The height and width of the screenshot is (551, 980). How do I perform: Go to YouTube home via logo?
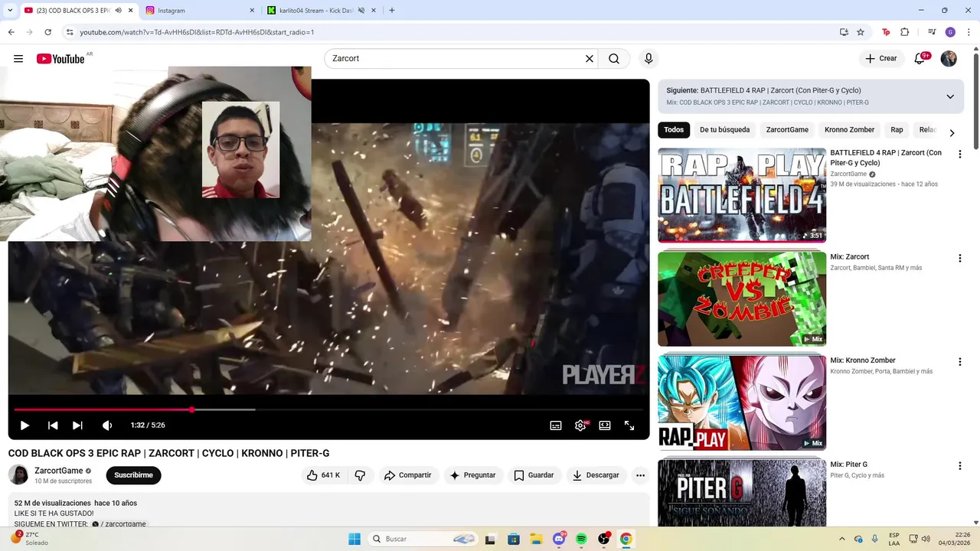pos(60,59)
